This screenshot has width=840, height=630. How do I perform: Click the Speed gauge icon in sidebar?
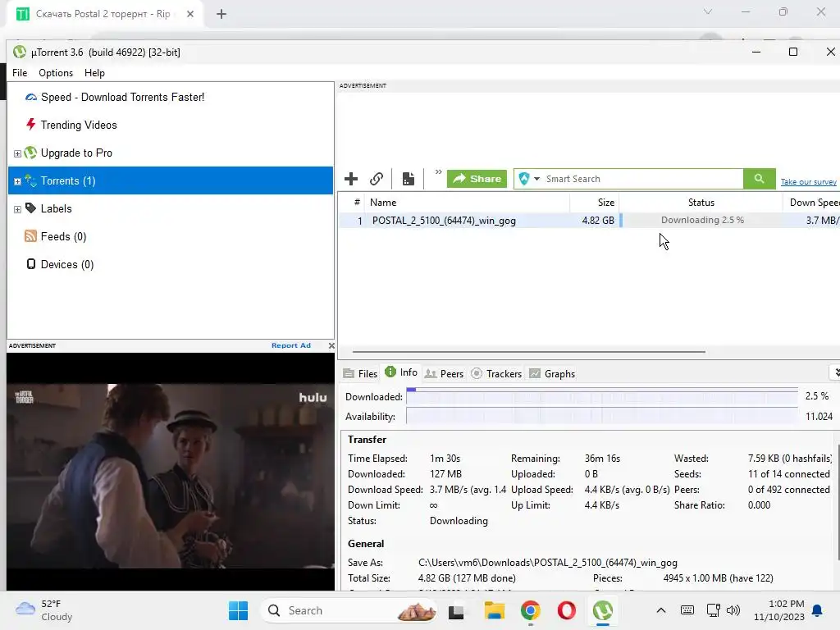[31, 97]
